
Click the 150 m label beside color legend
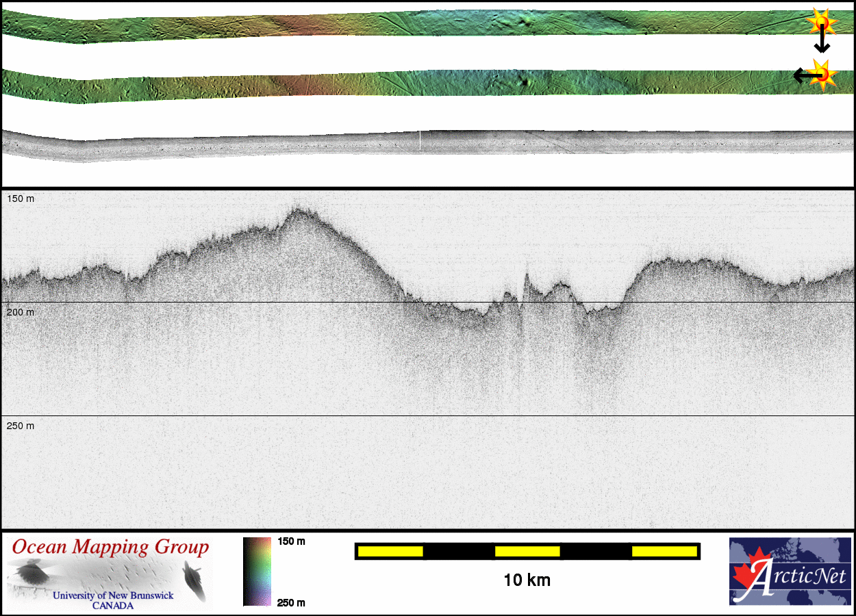tap(291, 541)
